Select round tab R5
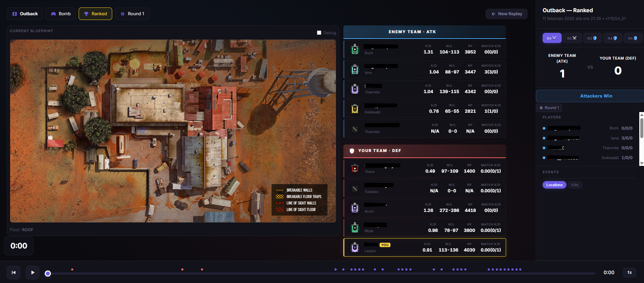Viewport: 644px width, 283px height. (632, 38)
